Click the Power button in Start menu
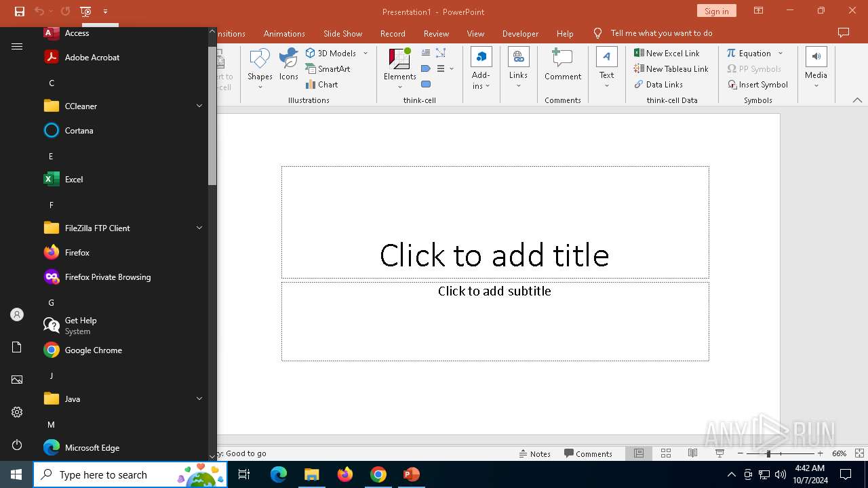The image size is (868, 488). [x=17, y=445]
